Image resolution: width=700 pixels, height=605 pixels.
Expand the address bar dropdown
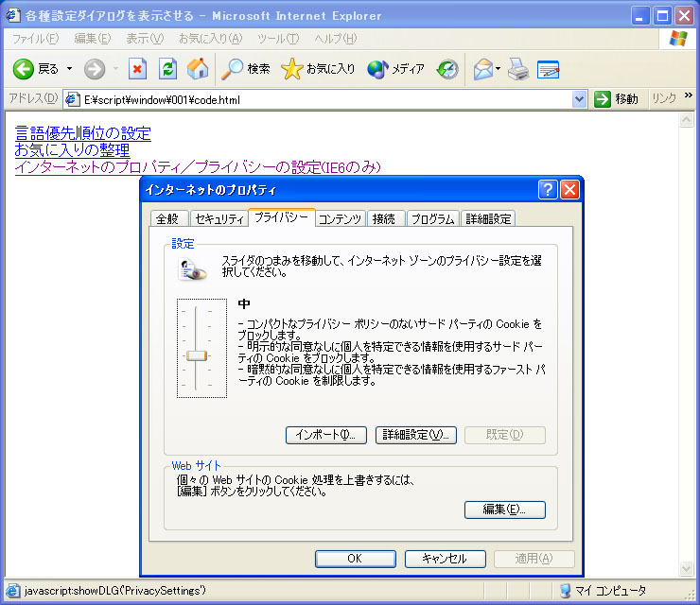pos(579,99)
